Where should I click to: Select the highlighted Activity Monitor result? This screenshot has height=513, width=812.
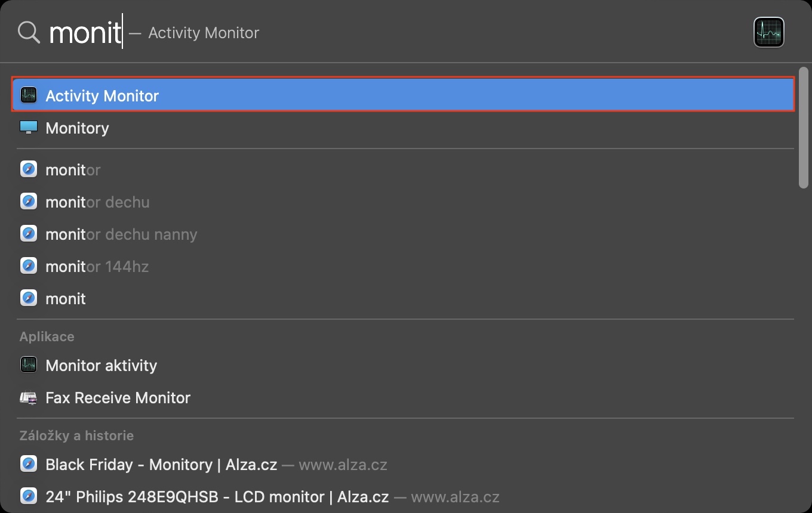(x=358, y=95)
